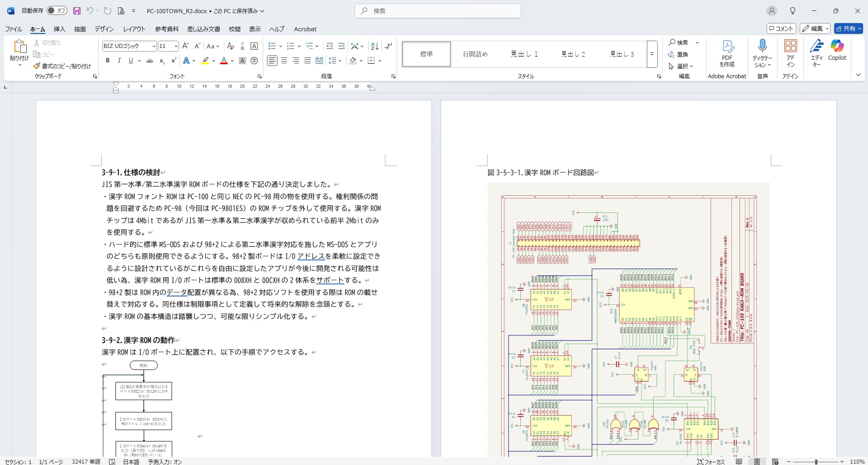This screenshot has width=868, height=465.
Task: Switch to the References (参考資料) tab
Action: [x=167, y=29]
